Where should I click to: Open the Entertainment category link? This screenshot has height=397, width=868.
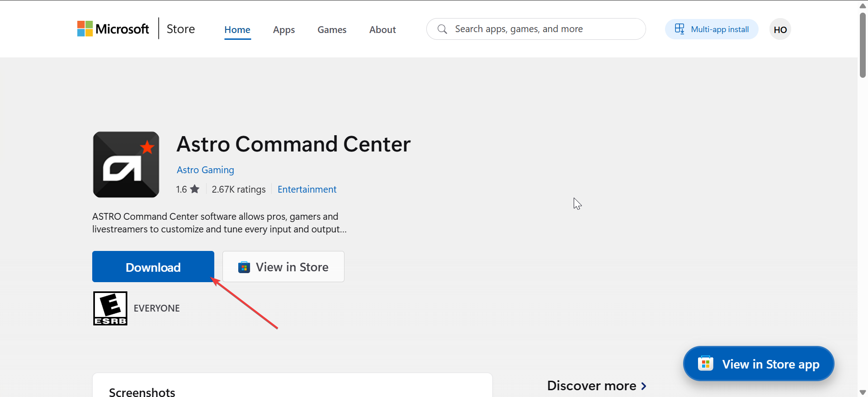(x=307, y=189)
